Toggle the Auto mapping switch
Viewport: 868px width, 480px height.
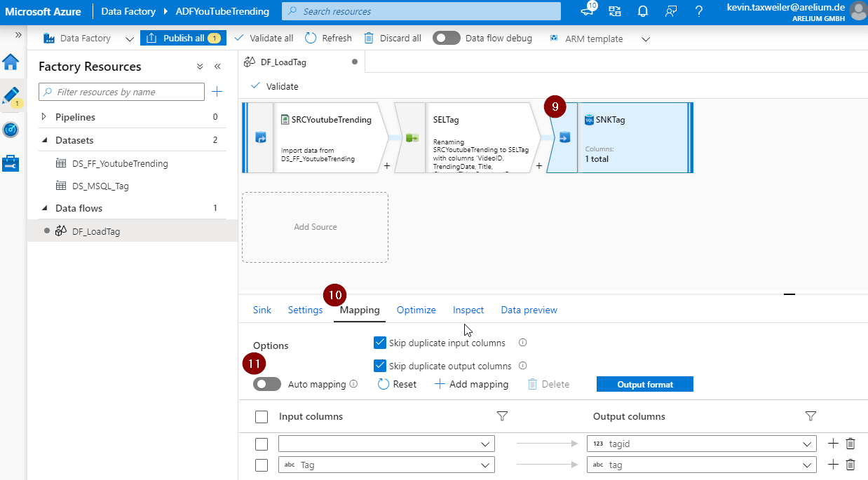(267, 384)
